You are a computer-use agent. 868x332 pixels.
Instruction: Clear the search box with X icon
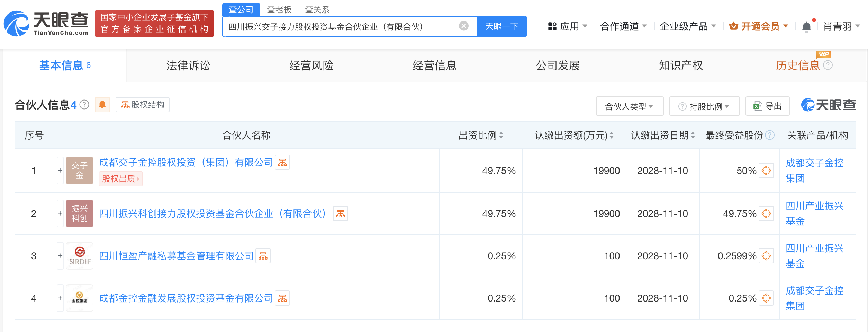coord(463,26)
